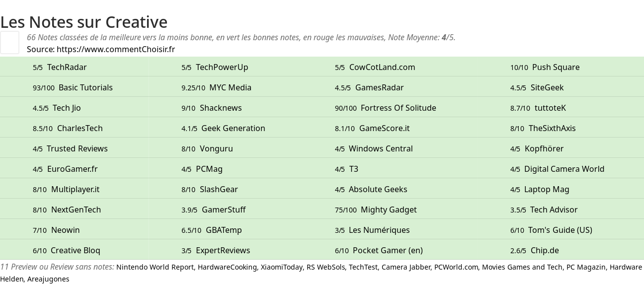Click the Geek Generation rating
This screenshot has width=644, height=284.
[223, 128]
